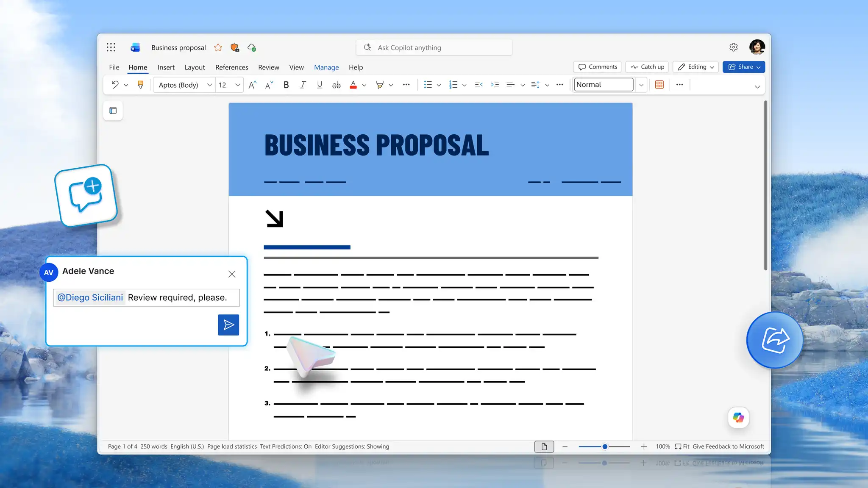
Task: Open more font options ellipsis
Action: pyautogui.click(x=406, y=85)
